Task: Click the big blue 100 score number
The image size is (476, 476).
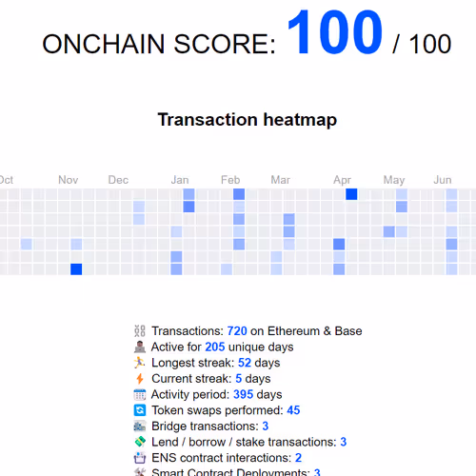Action: tap(335, 32)
